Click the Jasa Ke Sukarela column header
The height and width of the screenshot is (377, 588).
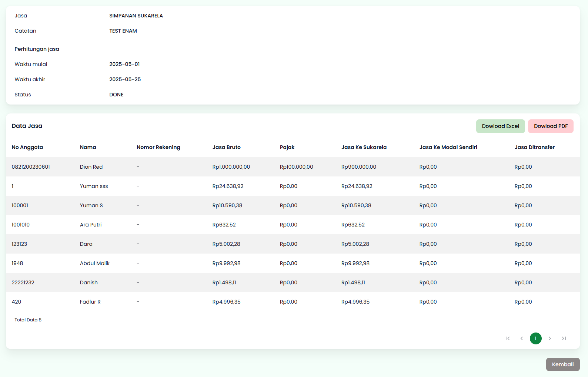point(364,147)
